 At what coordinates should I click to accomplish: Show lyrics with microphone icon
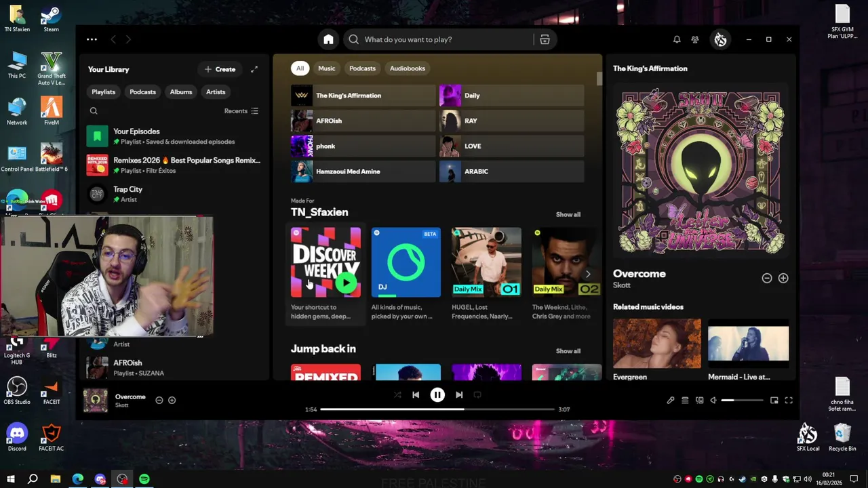coord(671,401)
